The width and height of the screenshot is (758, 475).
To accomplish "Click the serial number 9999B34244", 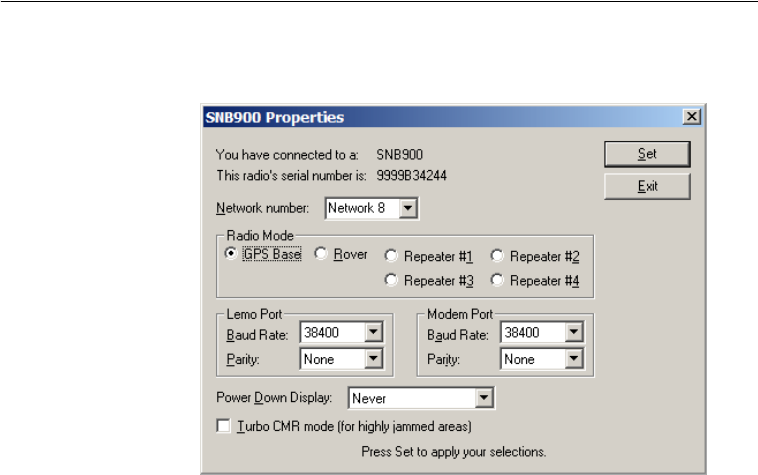I will coord(411,175).
